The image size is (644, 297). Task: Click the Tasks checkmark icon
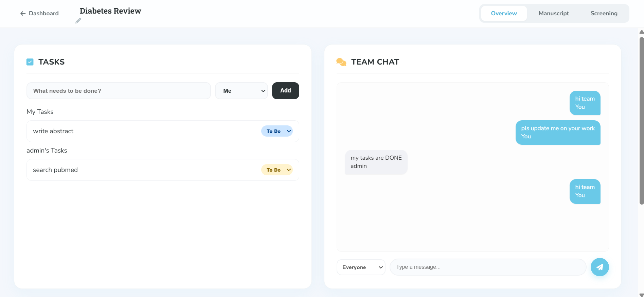pyautogui.click(x=30, y=62)
